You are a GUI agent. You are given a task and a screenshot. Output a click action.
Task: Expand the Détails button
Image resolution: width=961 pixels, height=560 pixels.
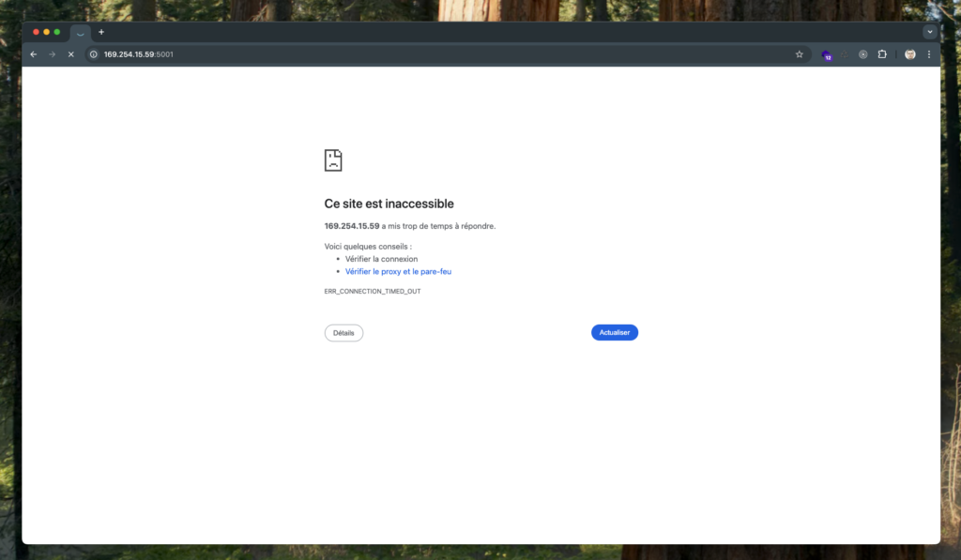coord(343,333)
